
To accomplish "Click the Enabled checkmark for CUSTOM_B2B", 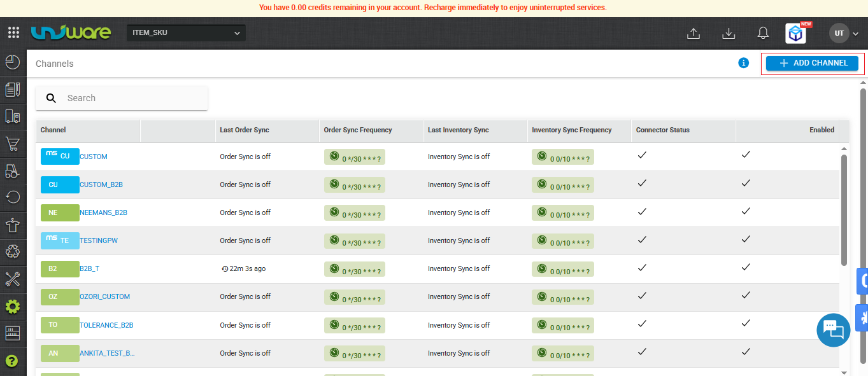I will pos(746,183).
